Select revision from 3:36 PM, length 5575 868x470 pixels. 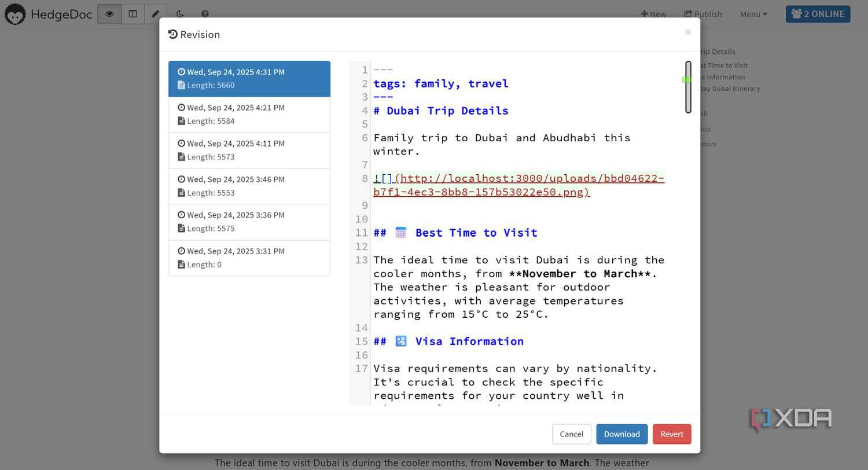(x=249, y=222)
